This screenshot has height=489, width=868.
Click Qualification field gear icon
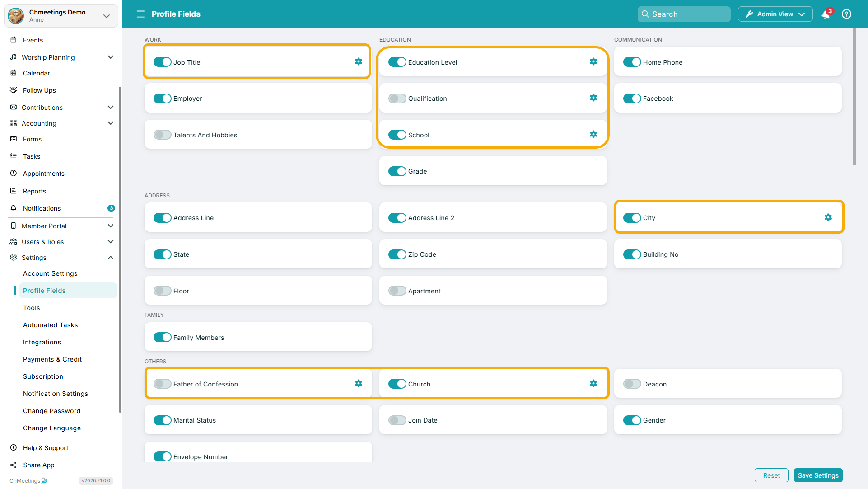[x=593, y=98]
